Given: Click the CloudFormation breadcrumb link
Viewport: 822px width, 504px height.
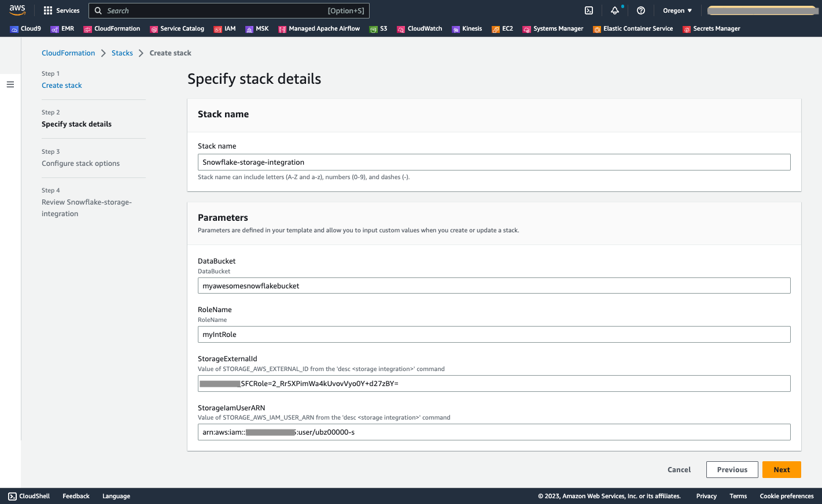Looking at the screenshot, I should click(68, 53).
